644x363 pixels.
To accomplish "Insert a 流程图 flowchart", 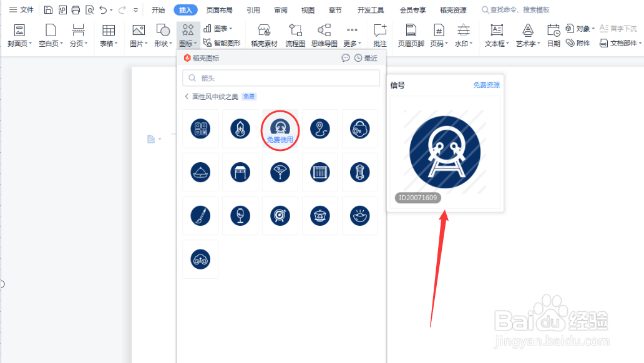I will click(x=295, y=36).
